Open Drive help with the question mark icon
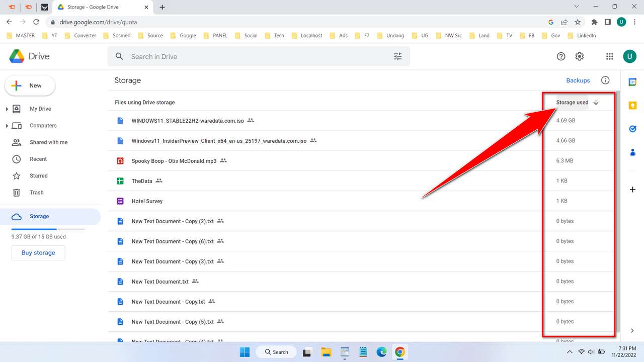Viewport: 644px width, 362px height. click(x=560, y=56)
